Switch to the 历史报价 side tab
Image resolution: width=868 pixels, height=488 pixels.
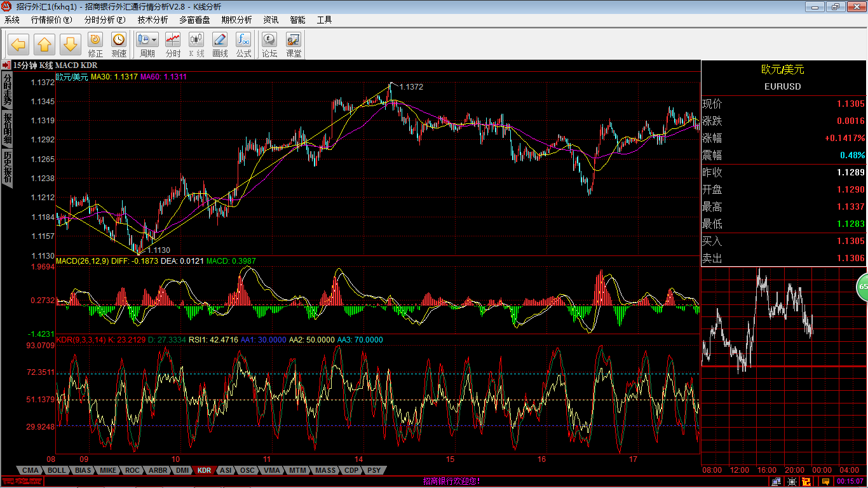click(7, 167)
